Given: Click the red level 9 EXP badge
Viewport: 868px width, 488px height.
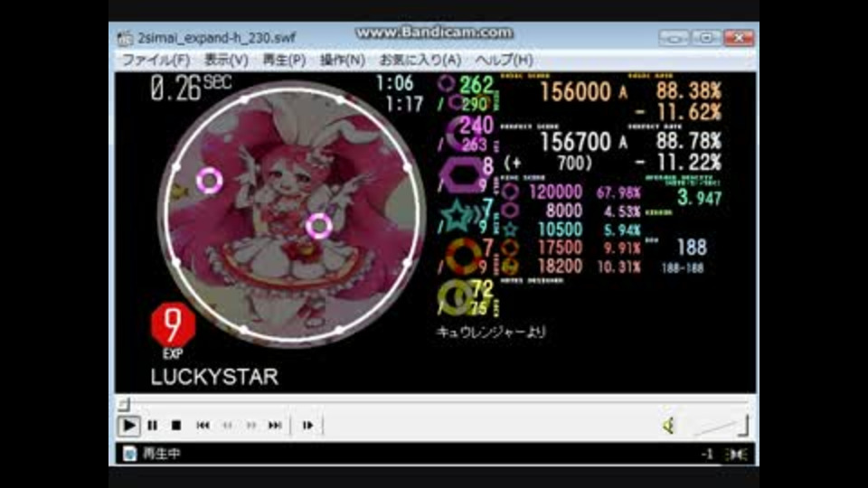Looking at the screenshot, I should (173, 325).
